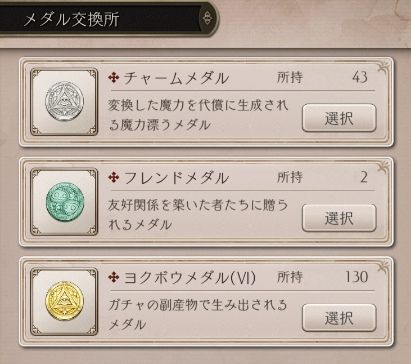
Task: Click the Charm Medal owned count 43
Action: [x=360, y=77]
